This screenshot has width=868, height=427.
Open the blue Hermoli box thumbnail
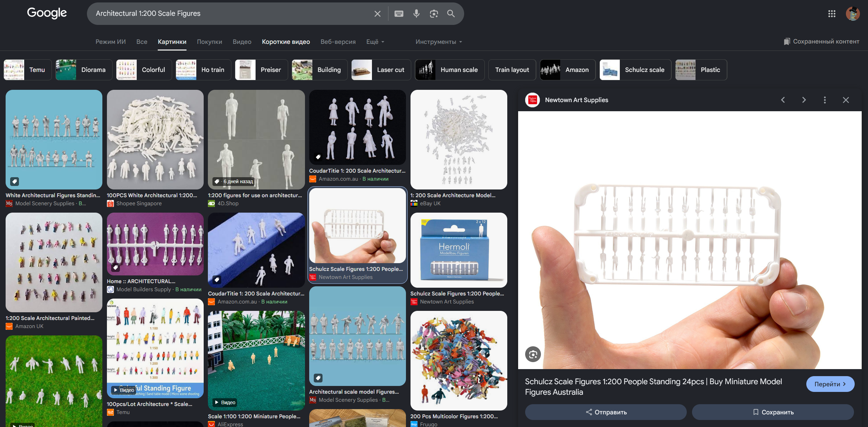(459, 250)
